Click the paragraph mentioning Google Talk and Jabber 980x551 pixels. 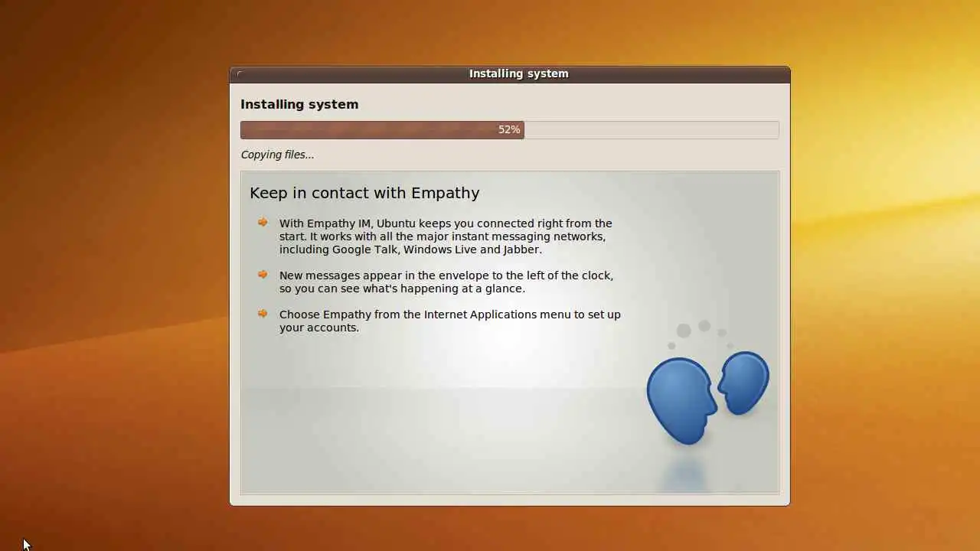pyautogui.click(x=446, y=236)
